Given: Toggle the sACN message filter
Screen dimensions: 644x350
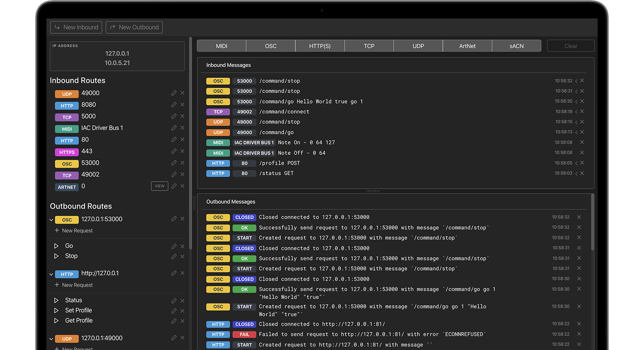Looking at the screenshot, I should 516,46.
